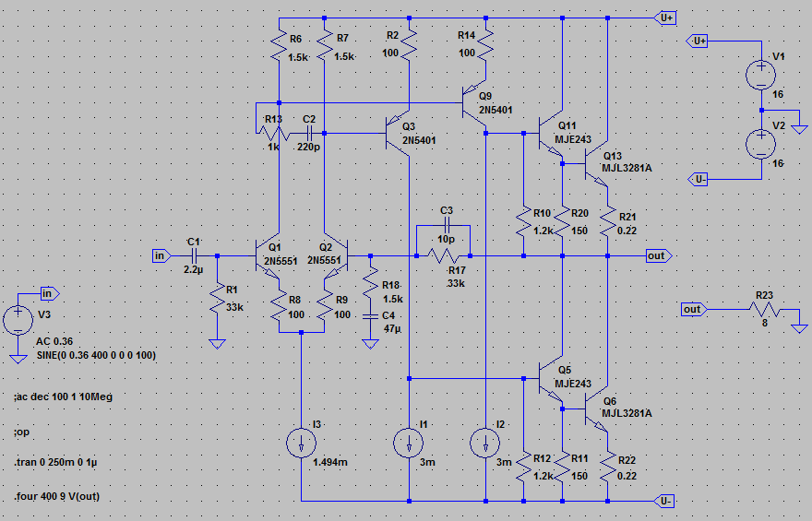Click the V1 voltage source symbol

761,75
